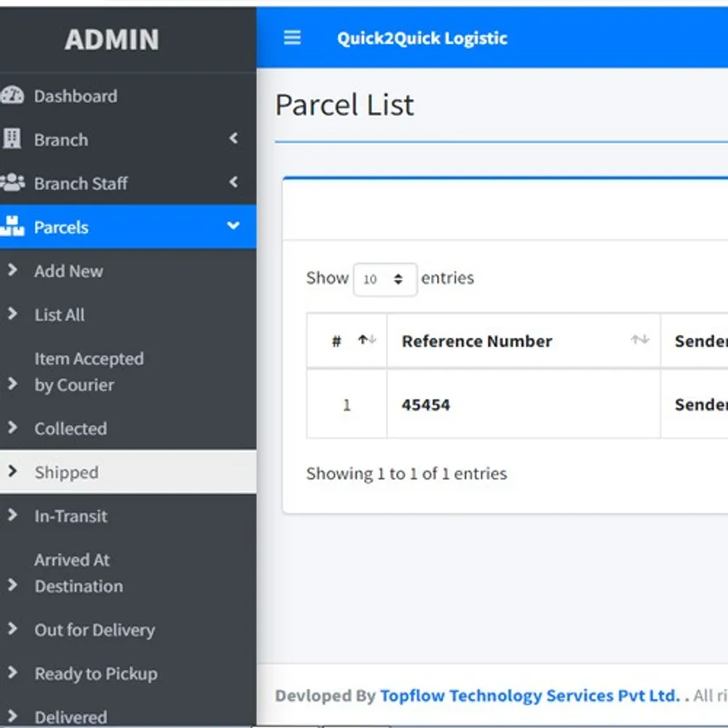728x728 pixels.
Task: Expand the Branch Staff submenu chevron
Action: point(233,183)
